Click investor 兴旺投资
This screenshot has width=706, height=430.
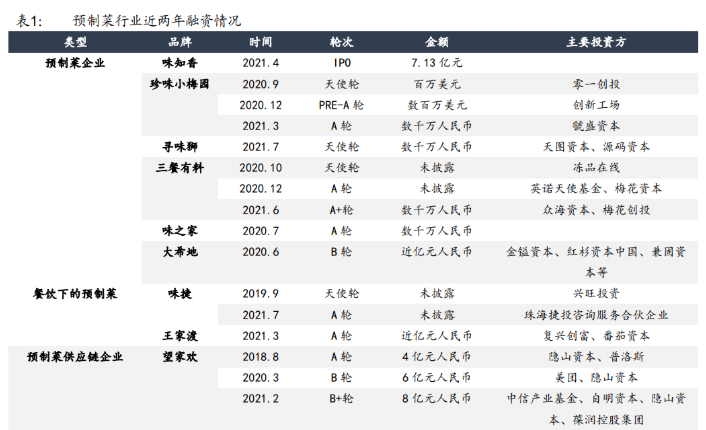click(596, 294)
